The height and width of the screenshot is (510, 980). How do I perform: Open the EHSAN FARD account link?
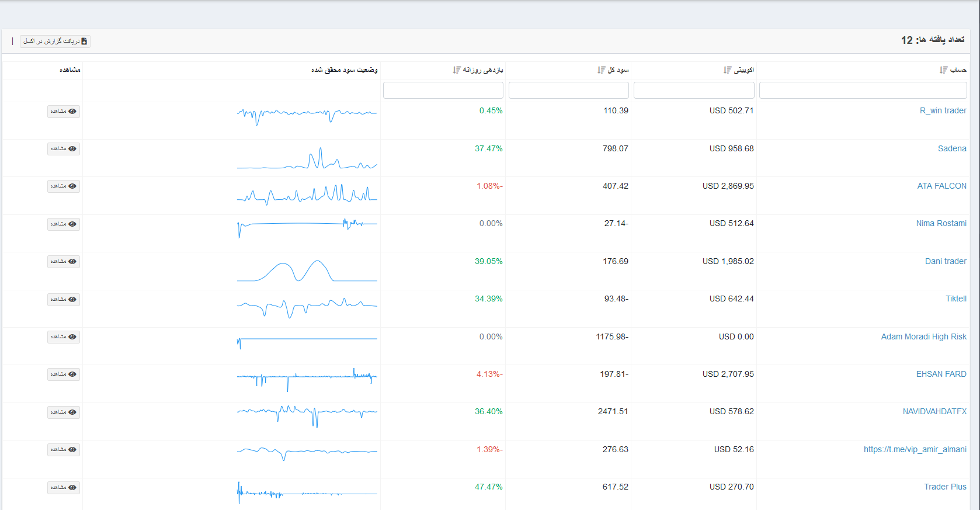pos(941,374)
